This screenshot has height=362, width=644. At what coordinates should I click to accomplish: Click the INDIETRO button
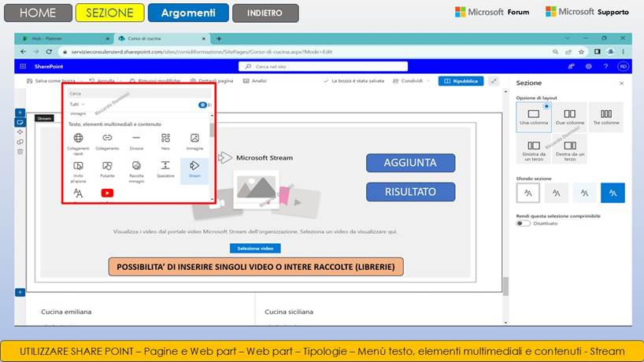click(x=265, y=13)
